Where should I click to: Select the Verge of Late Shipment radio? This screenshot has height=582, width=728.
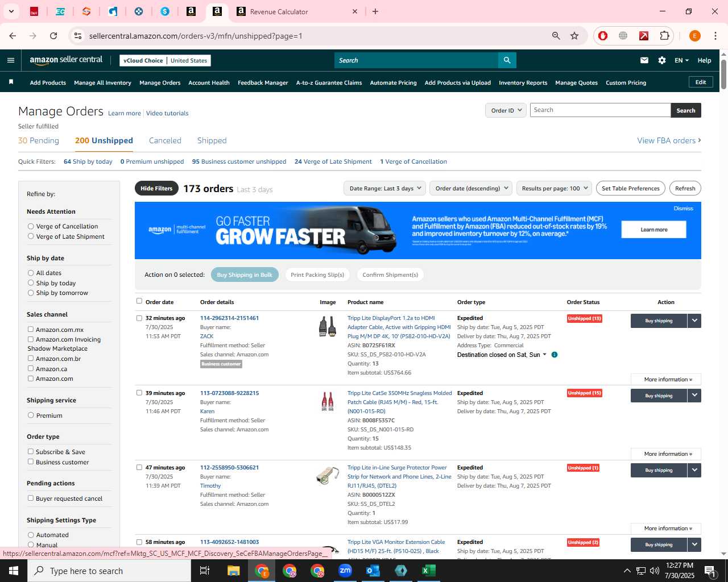coord(31,236)
